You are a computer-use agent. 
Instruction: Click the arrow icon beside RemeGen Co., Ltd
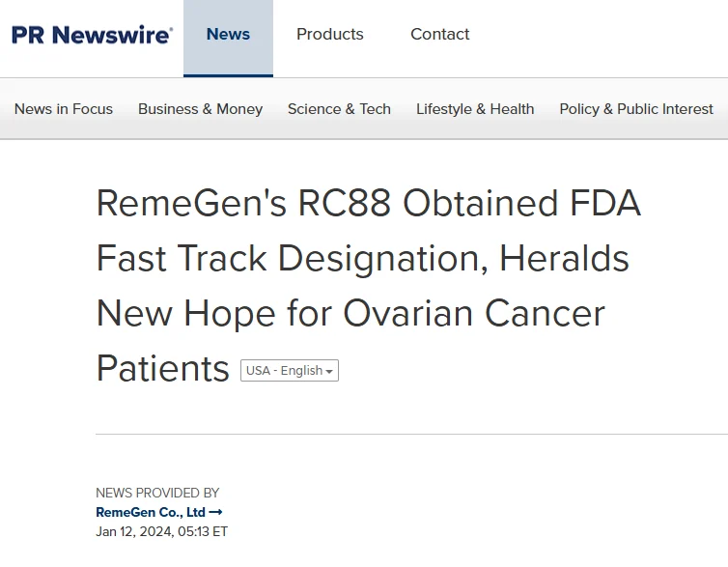tap(216, 512)
